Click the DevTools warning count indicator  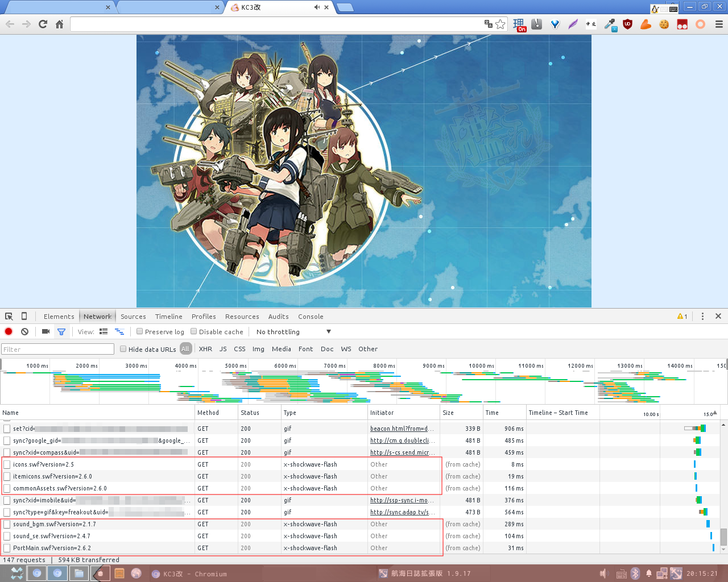(682, 316)
